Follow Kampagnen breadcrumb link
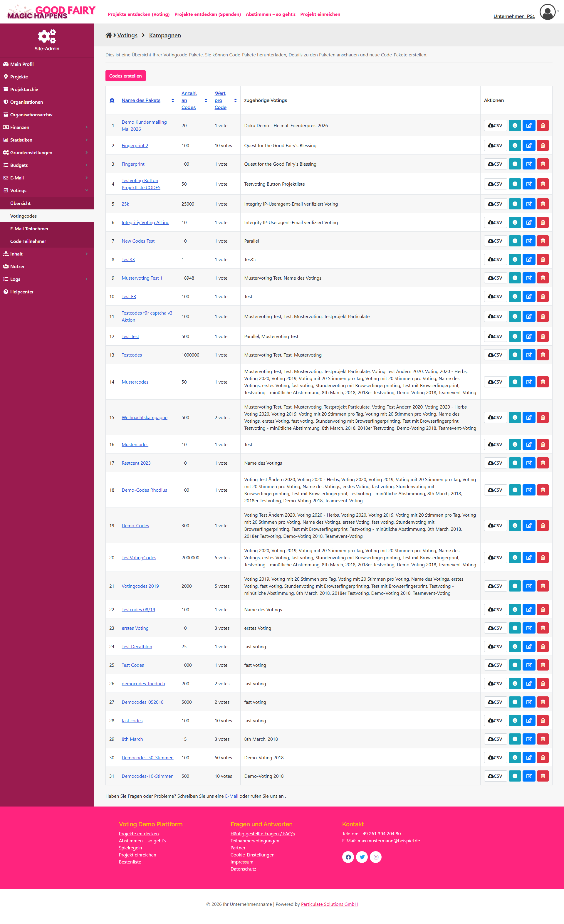This screenshot has width=564, height=924. [165, 35]
